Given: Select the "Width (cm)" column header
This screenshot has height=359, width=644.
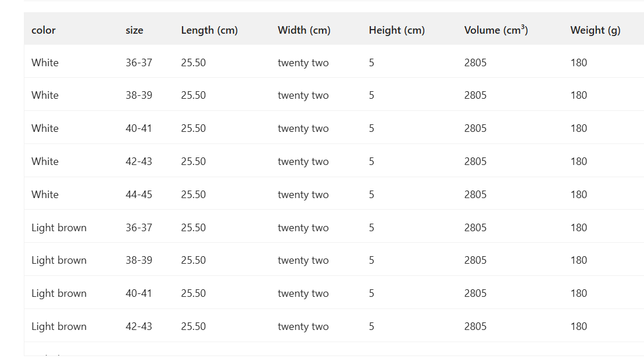Looking at the screenshot, I should [x=304, y=30].
